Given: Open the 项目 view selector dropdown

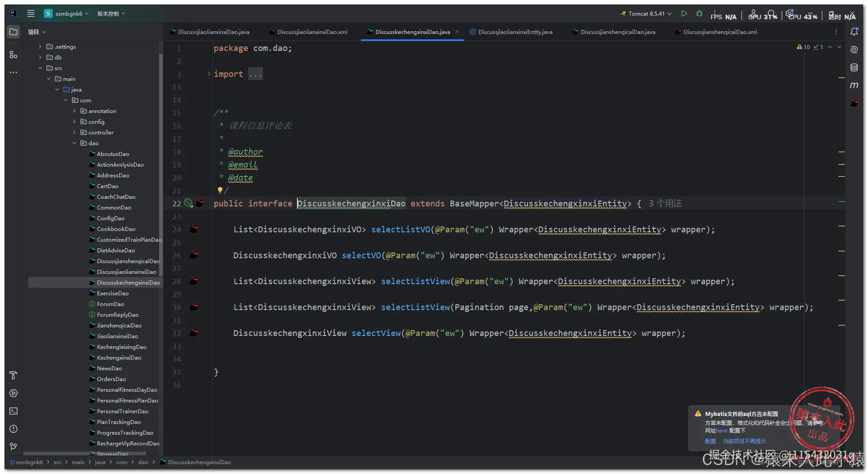Looking at the screenshot, I should click(37, 32).
